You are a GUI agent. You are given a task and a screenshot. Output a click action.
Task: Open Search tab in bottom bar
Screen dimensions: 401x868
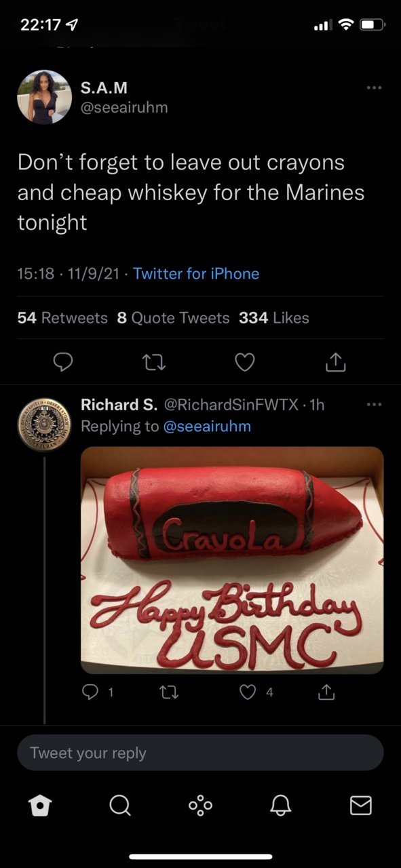pyautogui.click(x=120, y=805)
